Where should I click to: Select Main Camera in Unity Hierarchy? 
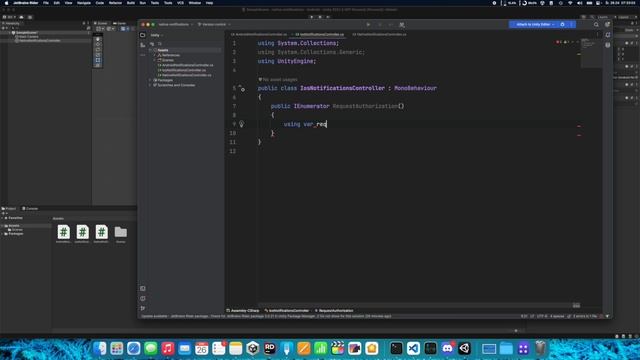(x=27, y=37)
